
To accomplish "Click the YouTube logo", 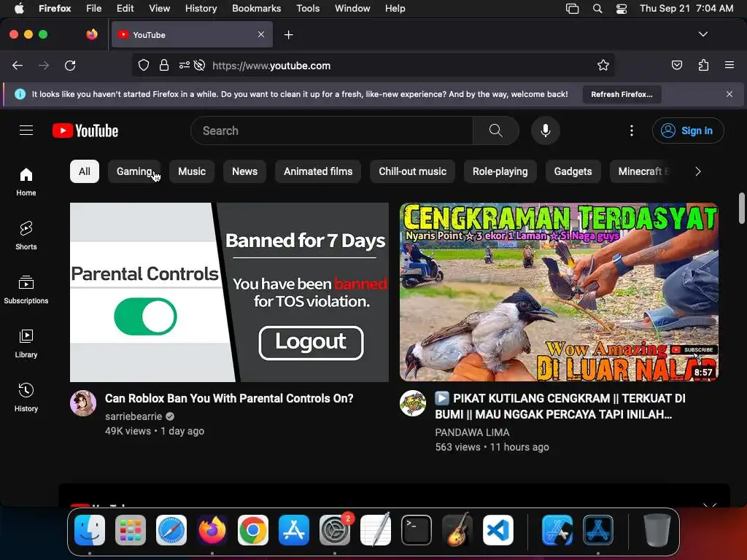I will [85, 131].
